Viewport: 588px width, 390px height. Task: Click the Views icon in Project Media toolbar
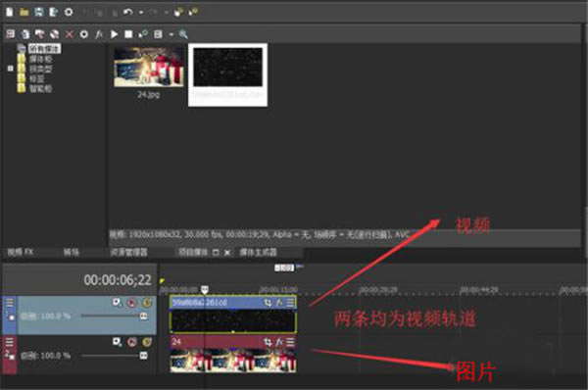tap(158, 34)
